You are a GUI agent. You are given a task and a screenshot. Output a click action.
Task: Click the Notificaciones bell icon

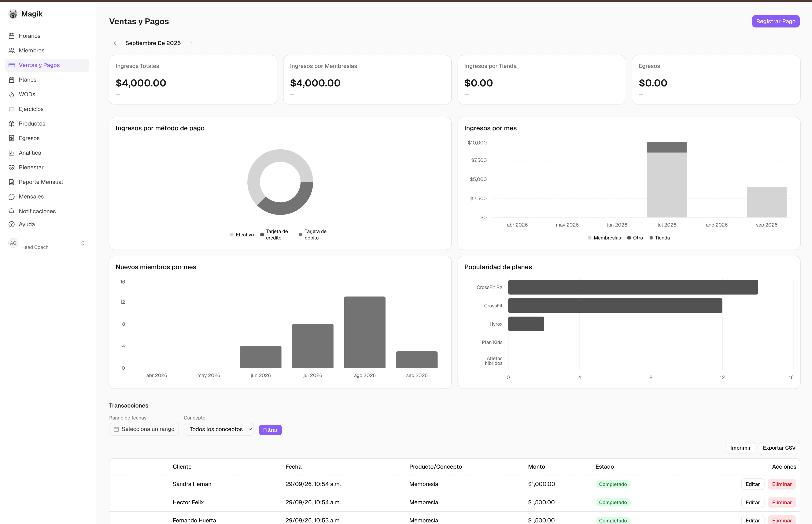[12, 211]
